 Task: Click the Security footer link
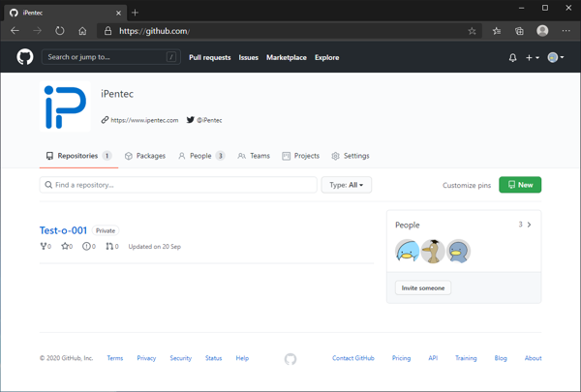pos(180,358)
